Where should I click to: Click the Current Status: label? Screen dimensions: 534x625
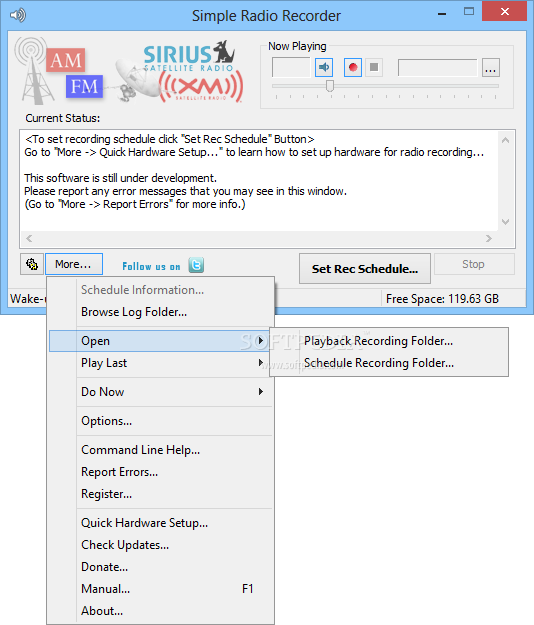pyautogui.click(x=63, y=118)
